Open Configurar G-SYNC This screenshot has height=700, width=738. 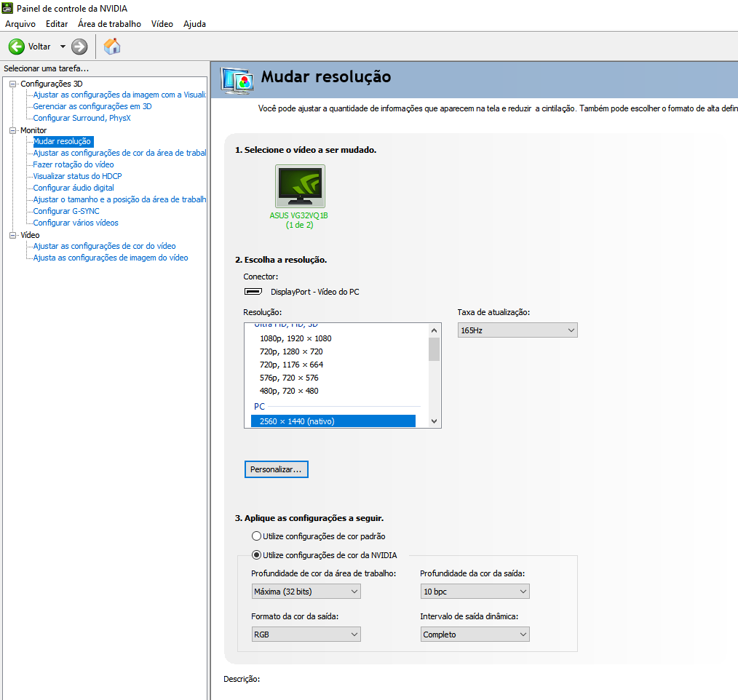[66, 211]
